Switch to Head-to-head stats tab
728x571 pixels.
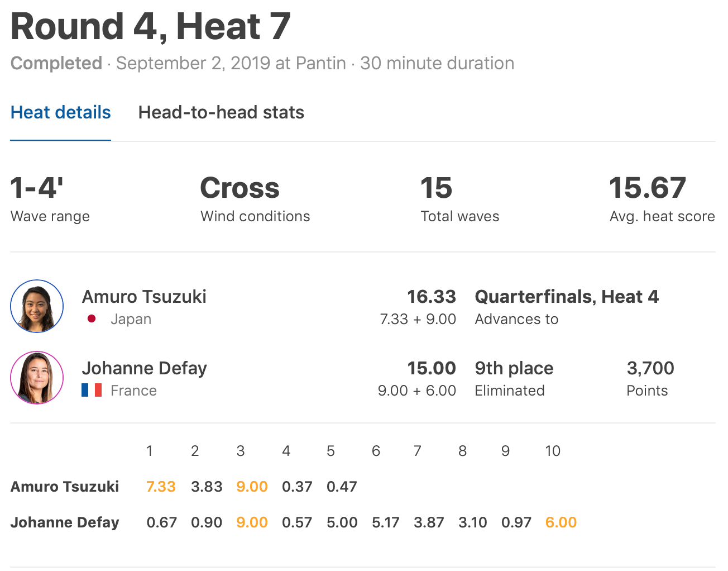click(221, 112)
